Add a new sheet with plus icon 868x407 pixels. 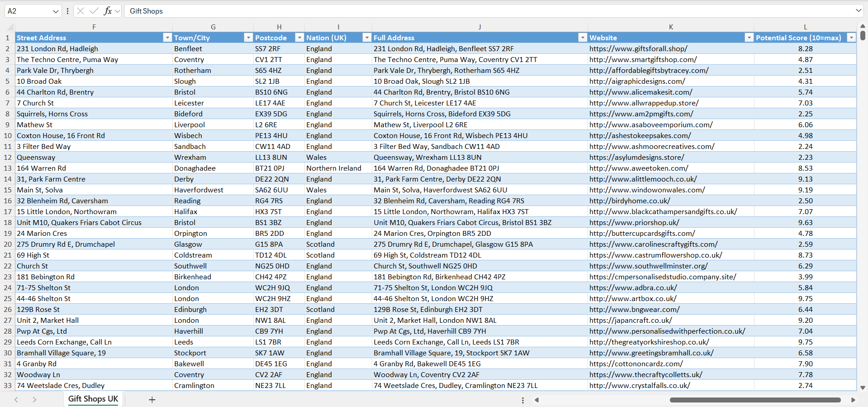[152, 400]
